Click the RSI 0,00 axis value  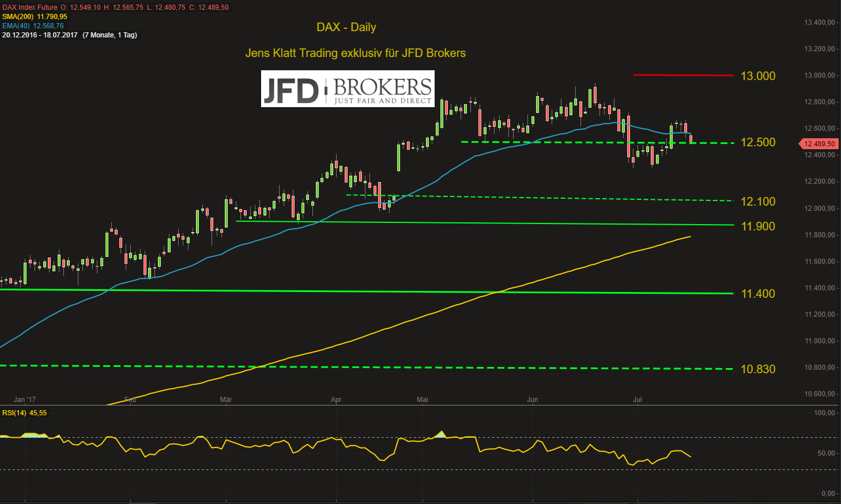tap(828, 494)
